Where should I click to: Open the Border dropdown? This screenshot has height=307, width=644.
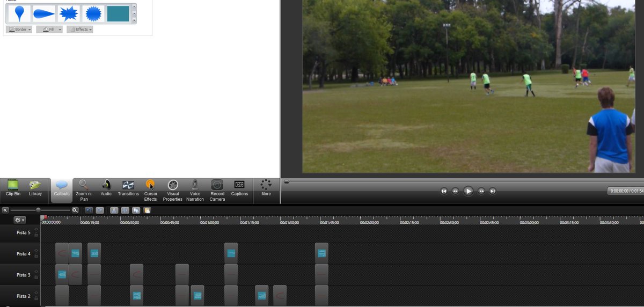tap(20, 30)
